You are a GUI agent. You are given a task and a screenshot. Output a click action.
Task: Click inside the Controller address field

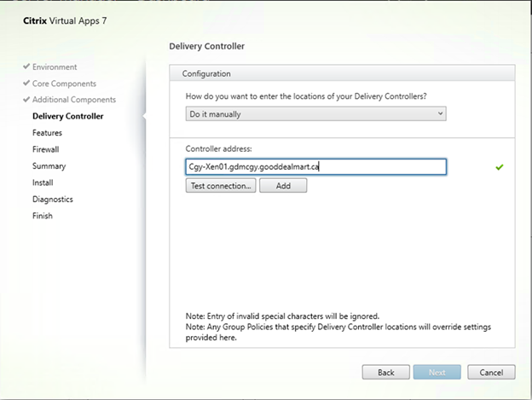315,167
